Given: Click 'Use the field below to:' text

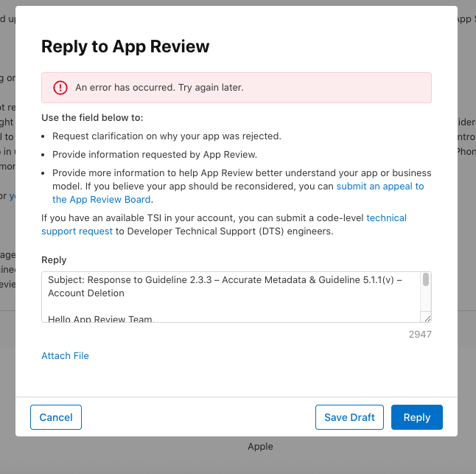Looking at the screenshot, I should pos(92,118).
